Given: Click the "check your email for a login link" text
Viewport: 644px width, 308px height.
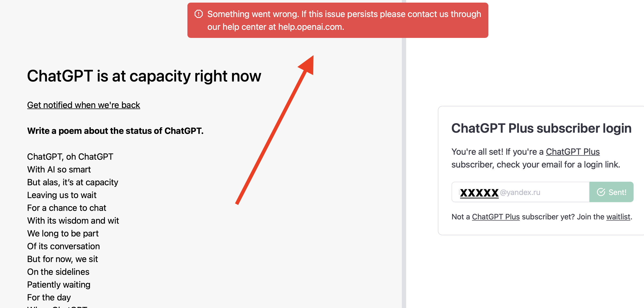Looking at the screenshot, I should [558, 164].
